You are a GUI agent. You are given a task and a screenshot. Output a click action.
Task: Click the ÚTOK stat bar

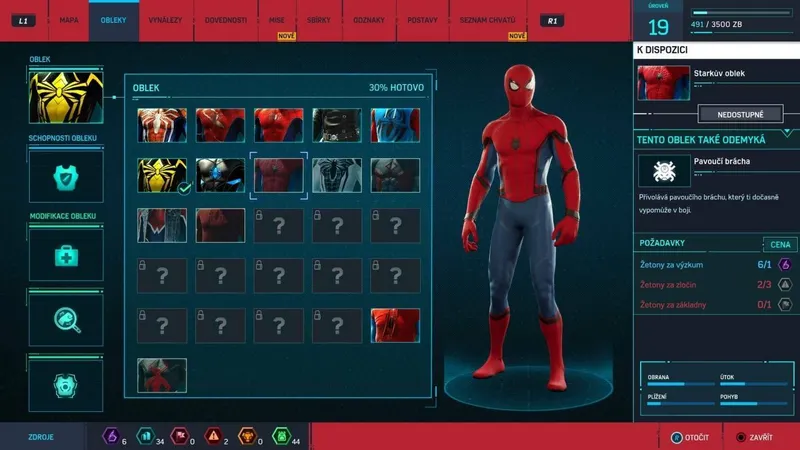pyautogui.click(x=754, y=384)
